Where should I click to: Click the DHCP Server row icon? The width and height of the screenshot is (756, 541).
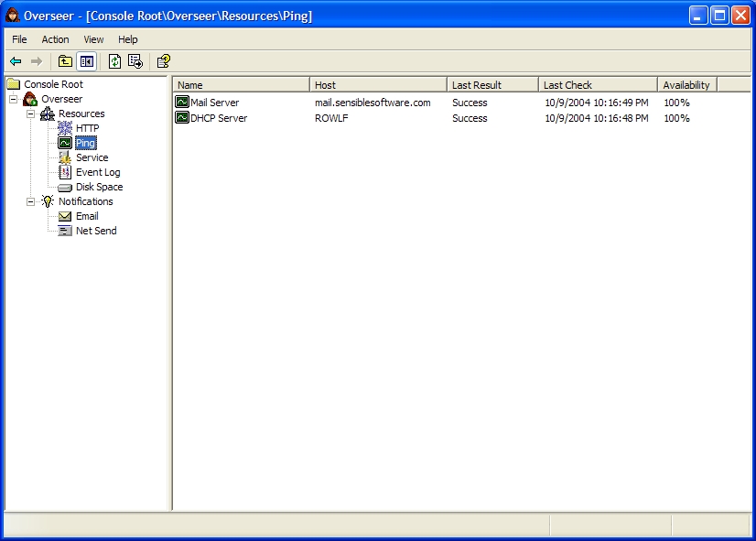point(182,118)
